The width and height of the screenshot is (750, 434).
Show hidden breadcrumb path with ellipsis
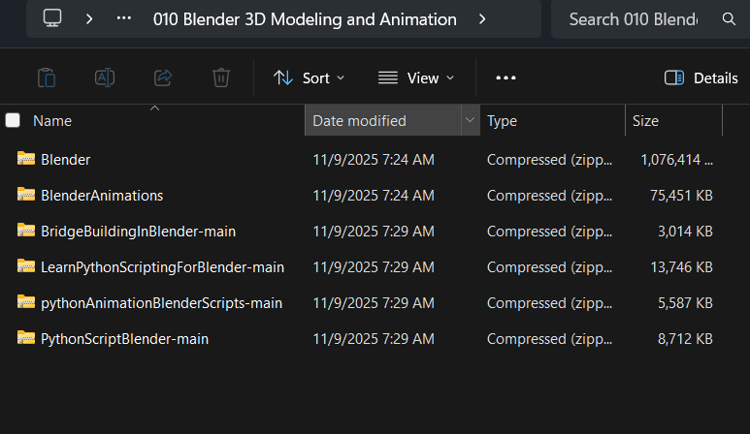point(124,19)
